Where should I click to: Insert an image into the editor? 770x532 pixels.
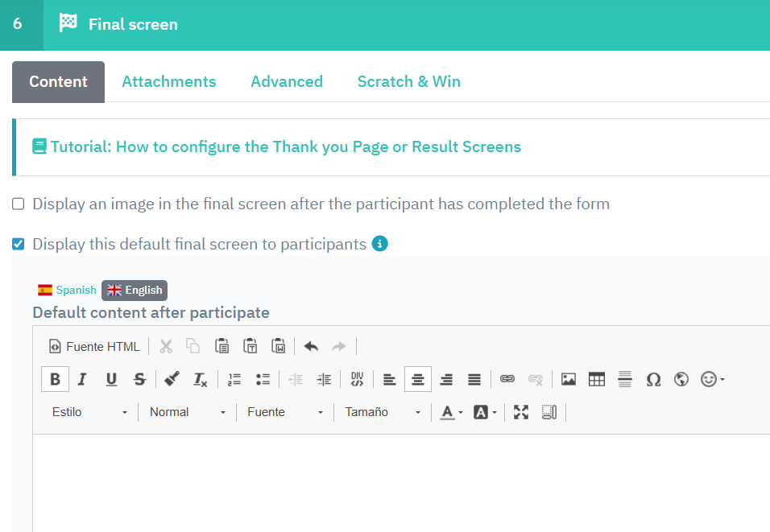tap(569, 379)
